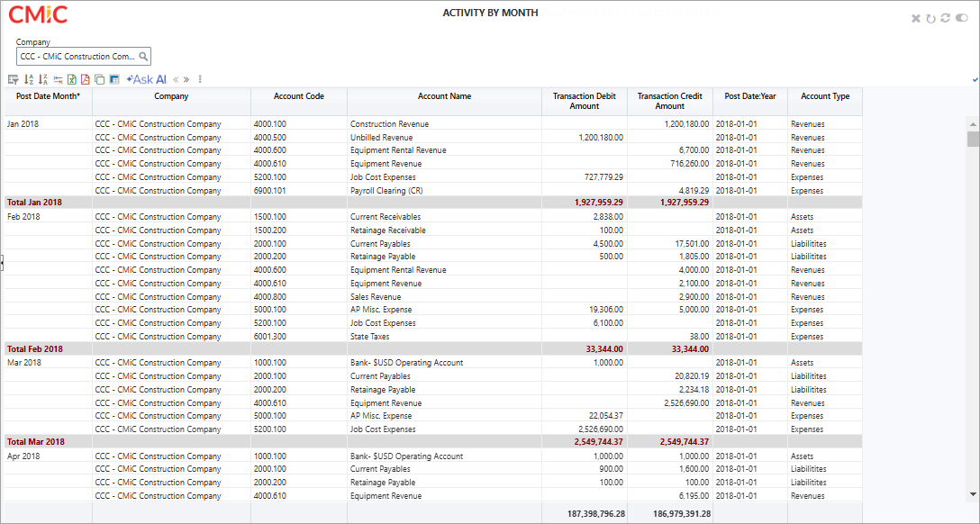980x524 pixels.
Task: Click account code 1500.200
Action: click(270, 230)
